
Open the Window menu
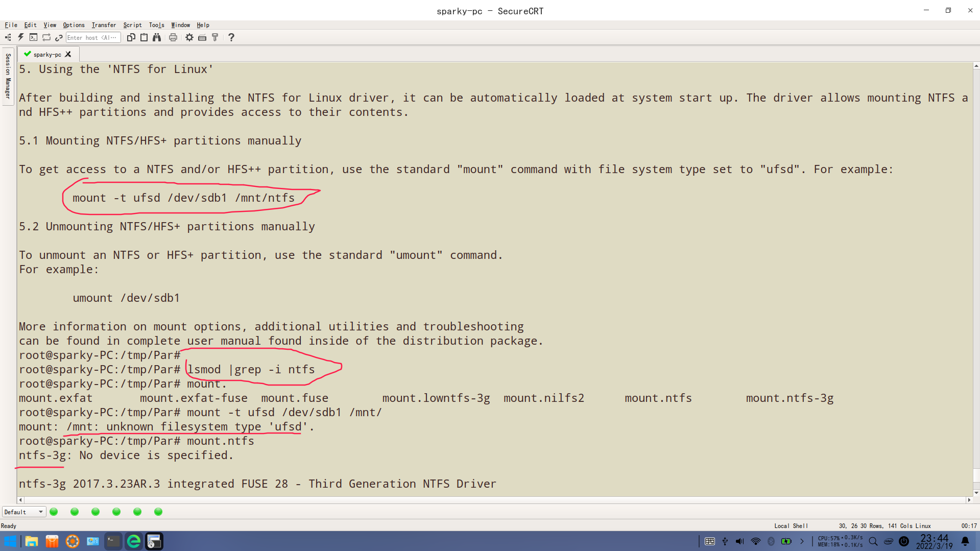180,25
